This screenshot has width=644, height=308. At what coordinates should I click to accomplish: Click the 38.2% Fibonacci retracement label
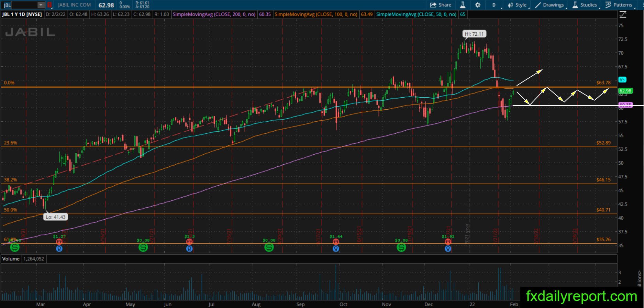click(x=10, y=179)
